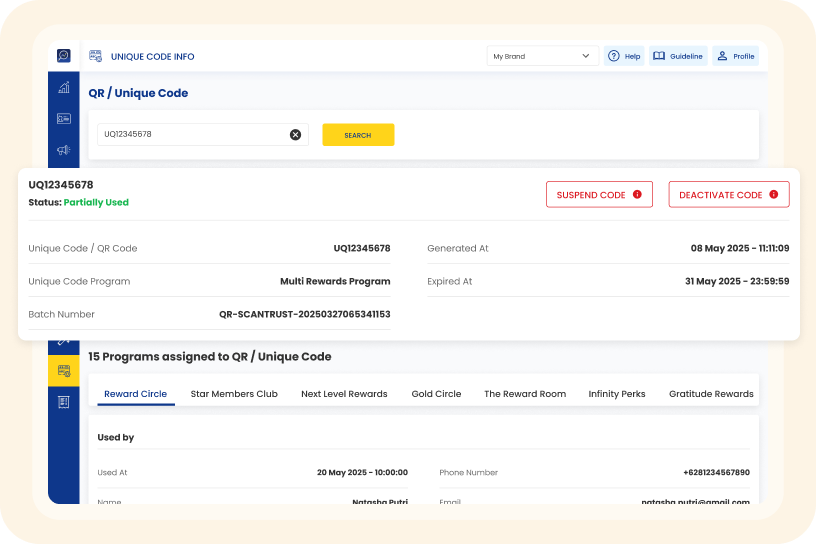The image size is (816, 544).
Task: Expand the My Brand dropdown
Action: coord(542,56)
